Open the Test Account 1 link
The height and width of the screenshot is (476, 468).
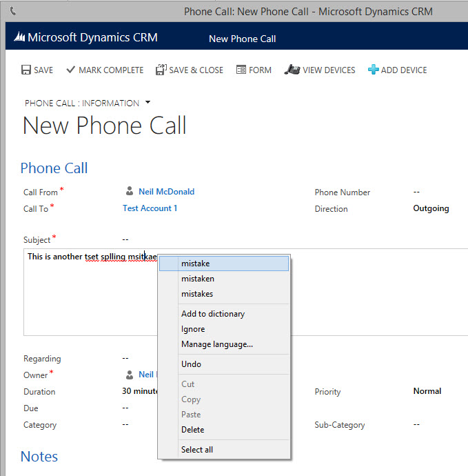pos(150,208)
